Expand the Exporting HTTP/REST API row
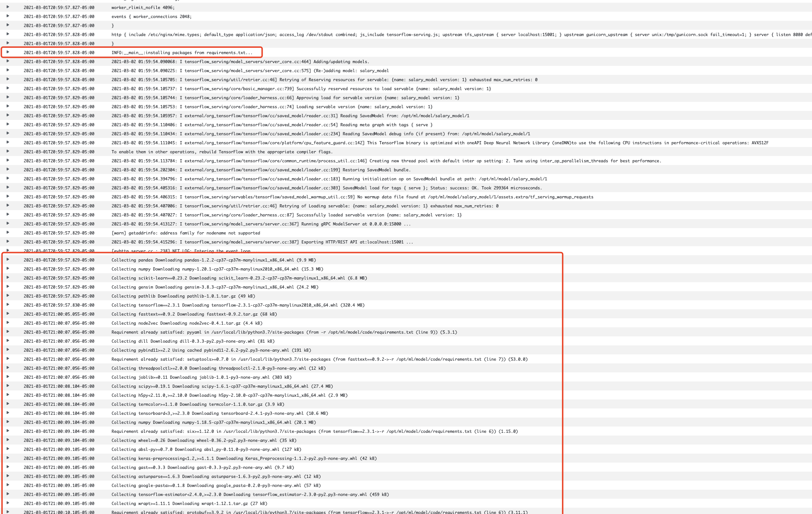 pyautogui.click(x=8, y=242)
